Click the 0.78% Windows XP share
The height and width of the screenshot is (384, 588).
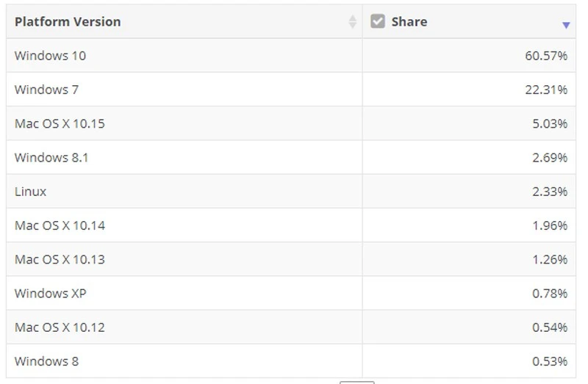pyautogui.click(x=550, y=294)
